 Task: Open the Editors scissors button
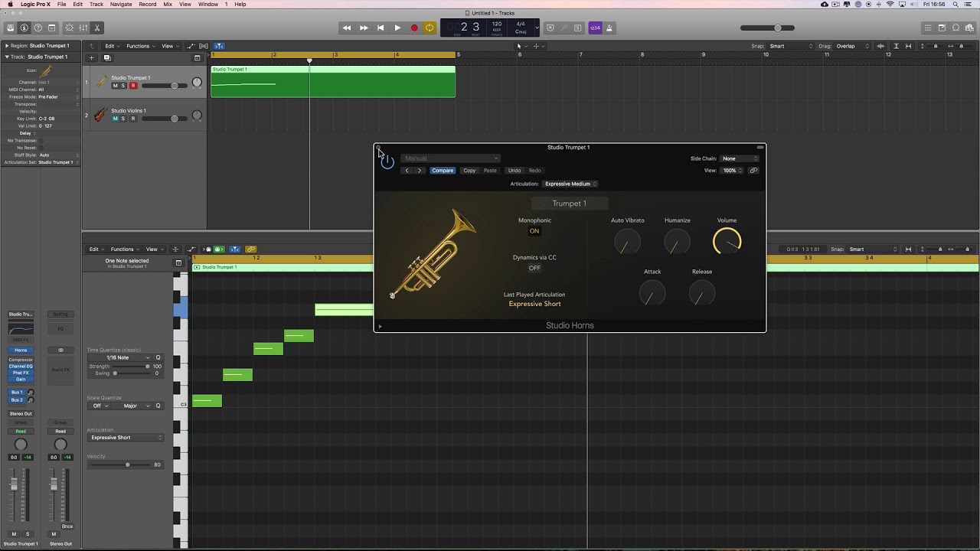pos(96,28)
